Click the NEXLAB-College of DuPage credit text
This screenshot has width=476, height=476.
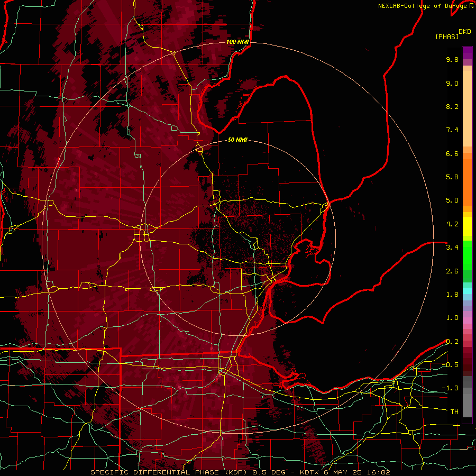point(423,6)
